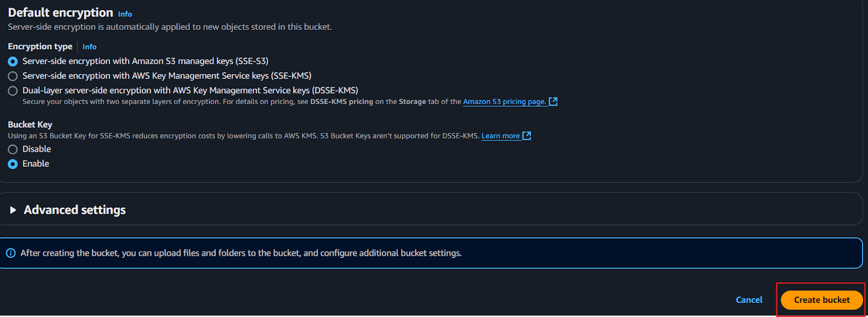Enable the Bucket Key option

[x=12, y=164]
